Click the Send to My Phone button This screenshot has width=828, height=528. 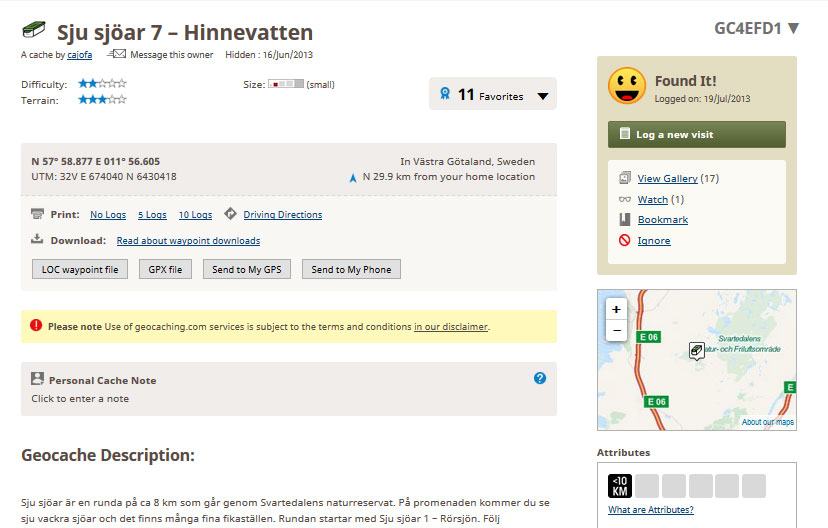tap(350, 269)
